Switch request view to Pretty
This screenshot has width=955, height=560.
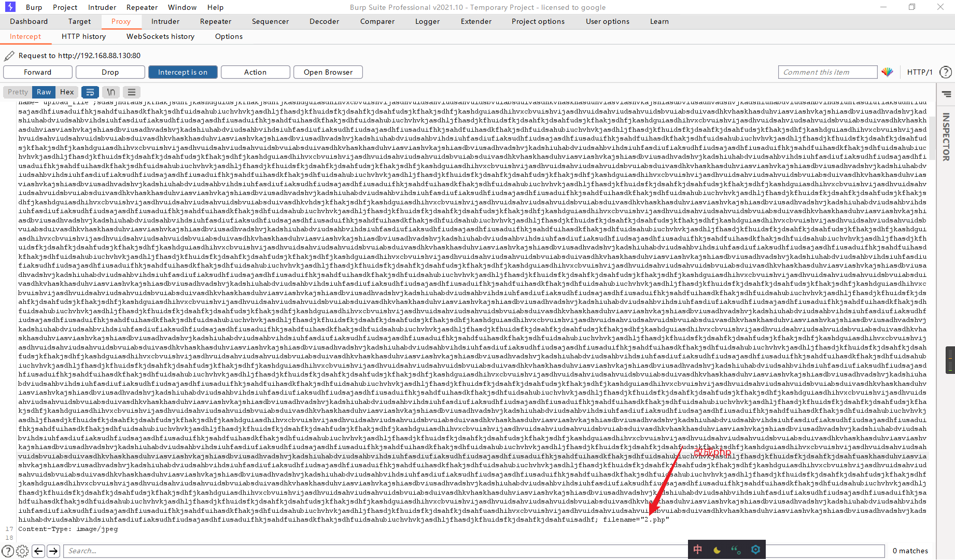coord(17,92)
